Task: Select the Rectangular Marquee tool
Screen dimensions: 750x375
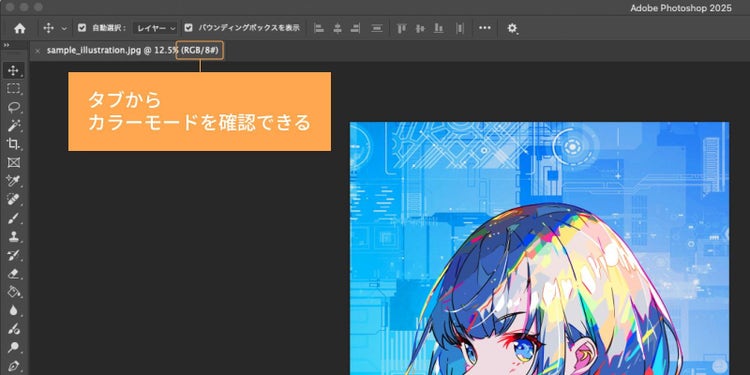Action: pyautogui.click(x=13, y=88)
